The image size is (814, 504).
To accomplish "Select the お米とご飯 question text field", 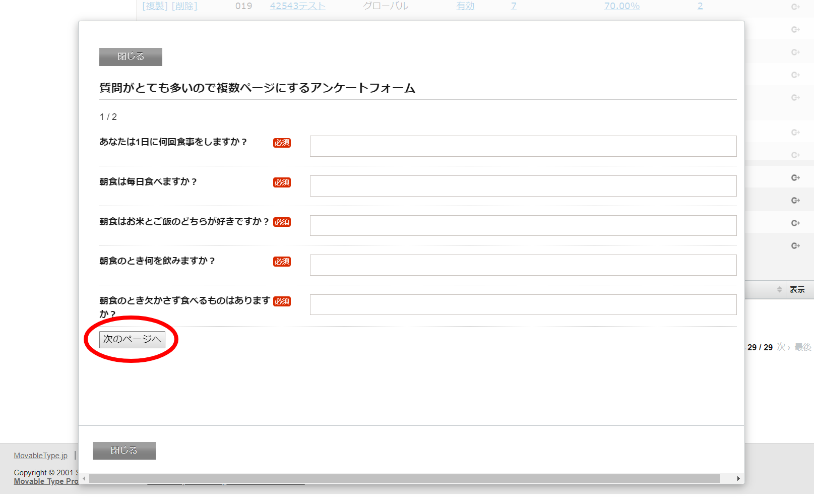I will [x=523, y=225].
